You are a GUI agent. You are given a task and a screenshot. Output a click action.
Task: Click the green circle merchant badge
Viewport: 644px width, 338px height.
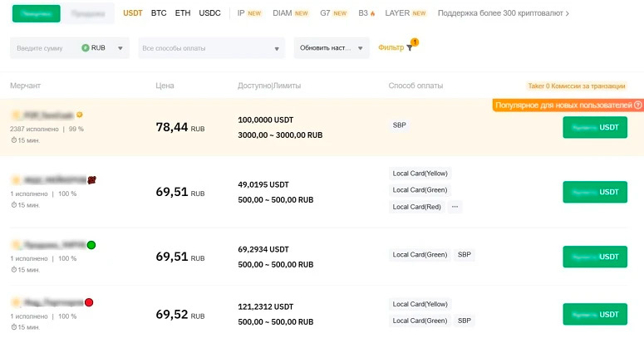[91, 245]
